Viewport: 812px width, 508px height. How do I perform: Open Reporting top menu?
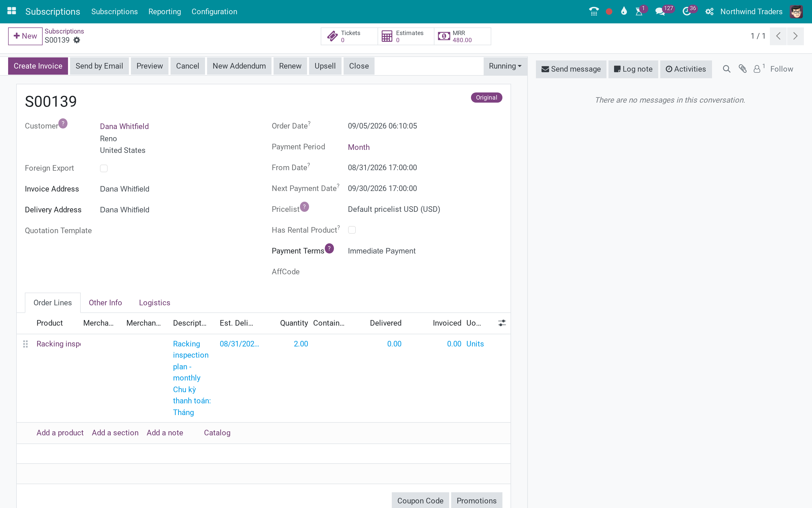(164, 11)
